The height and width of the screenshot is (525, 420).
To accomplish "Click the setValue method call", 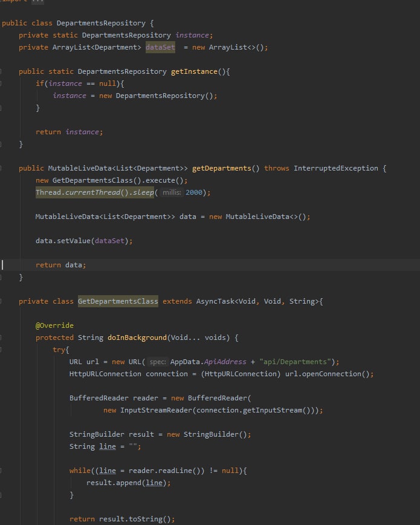I will tap(74, 241).
